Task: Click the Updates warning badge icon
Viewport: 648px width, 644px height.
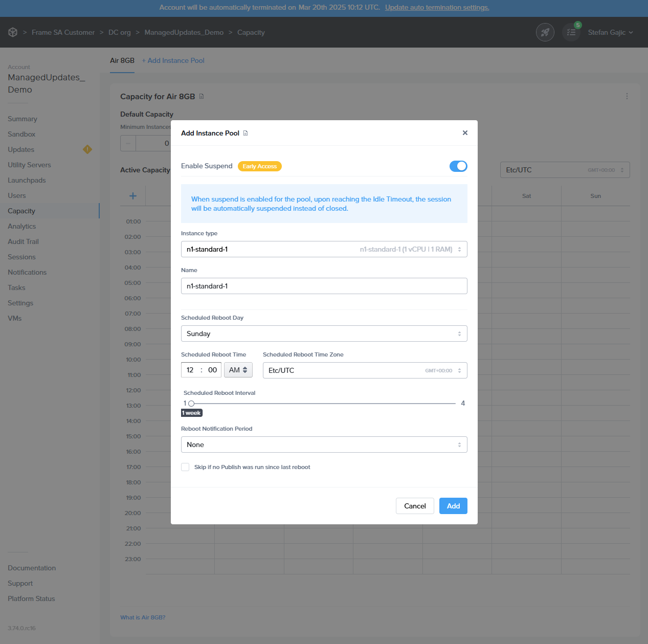Action: click(87, 149)
